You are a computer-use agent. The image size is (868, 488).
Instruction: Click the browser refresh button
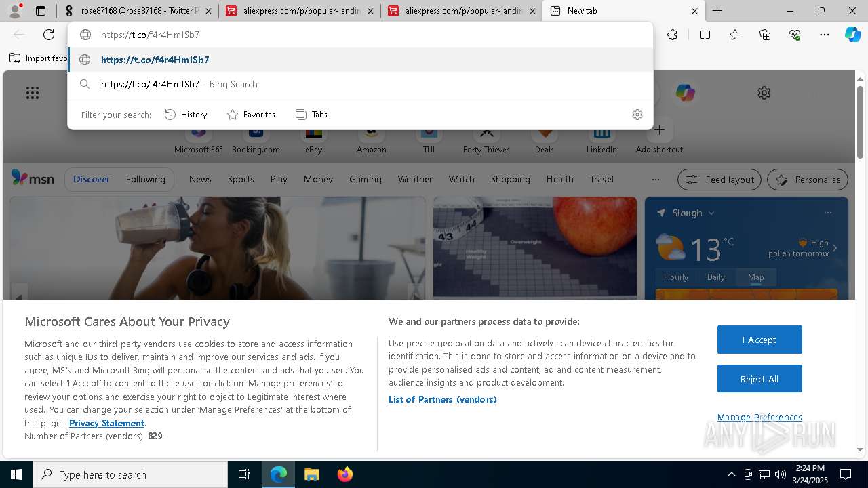pyautogui.click(x=49, y=35)
